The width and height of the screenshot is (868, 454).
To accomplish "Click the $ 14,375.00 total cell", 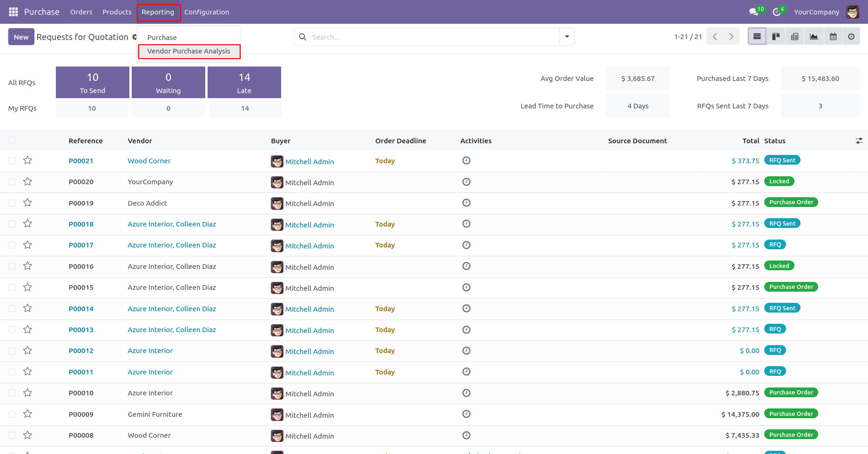I will pyautogui.click(x=740, y=414).
